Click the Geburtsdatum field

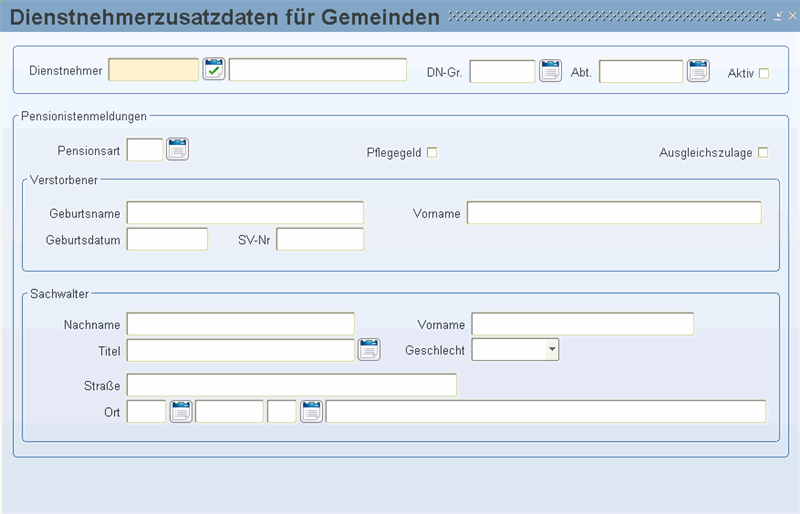pos(167,239)
